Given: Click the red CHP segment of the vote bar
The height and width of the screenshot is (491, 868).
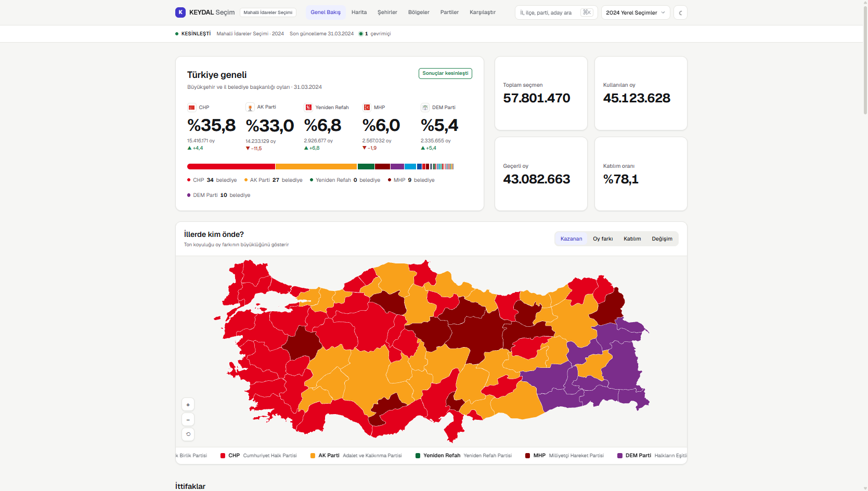Looking at the screenshot, I should 231,167.
